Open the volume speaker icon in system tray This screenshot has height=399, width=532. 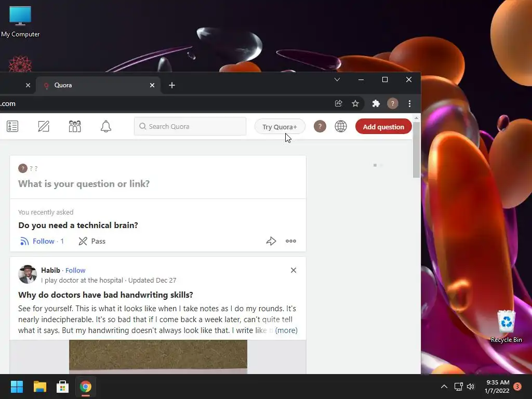point(471,387)
